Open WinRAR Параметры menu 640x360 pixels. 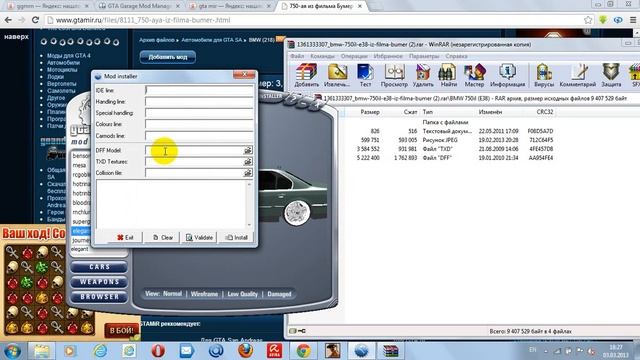click(x=424, y=56)
